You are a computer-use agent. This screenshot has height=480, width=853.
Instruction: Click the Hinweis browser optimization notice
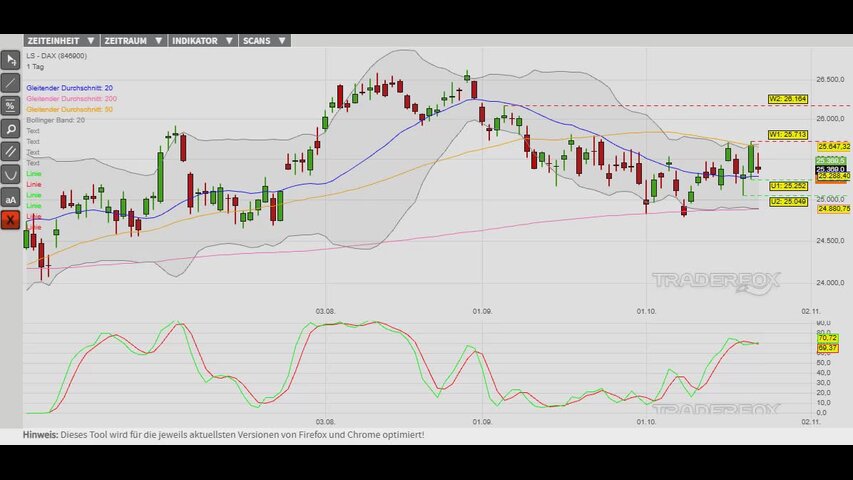(223, 435)
